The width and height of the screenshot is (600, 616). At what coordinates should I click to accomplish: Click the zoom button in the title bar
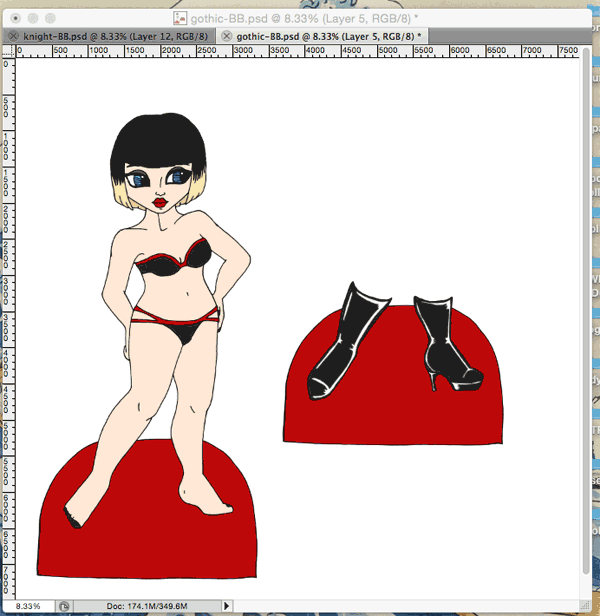point(50,18)
